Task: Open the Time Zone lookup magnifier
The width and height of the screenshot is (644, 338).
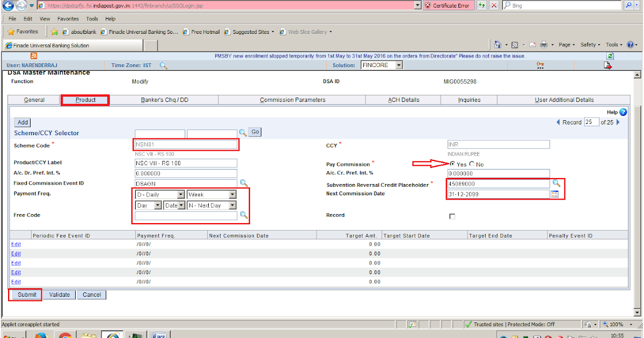Action: [x=164, y=65]
